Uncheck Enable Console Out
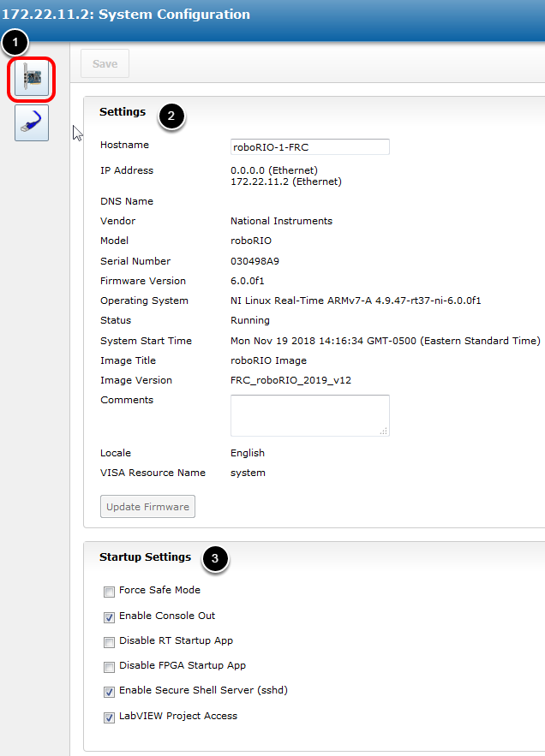The height and width of the screenshot is (756, 545). (109, 616)
